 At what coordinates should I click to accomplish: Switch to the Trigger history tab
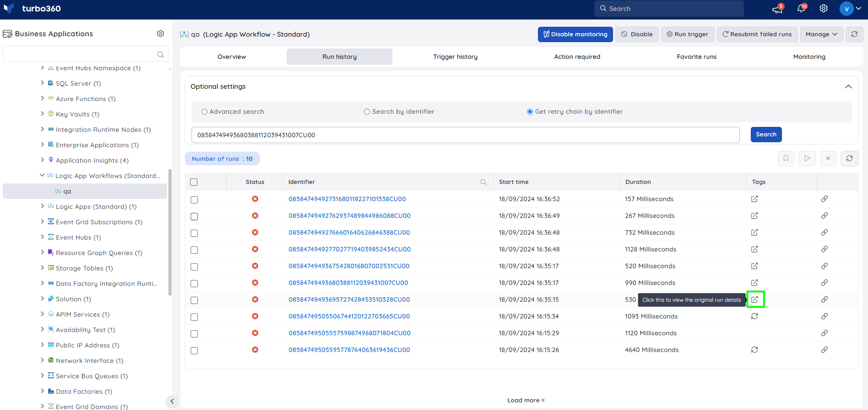(x=456, y=57)
